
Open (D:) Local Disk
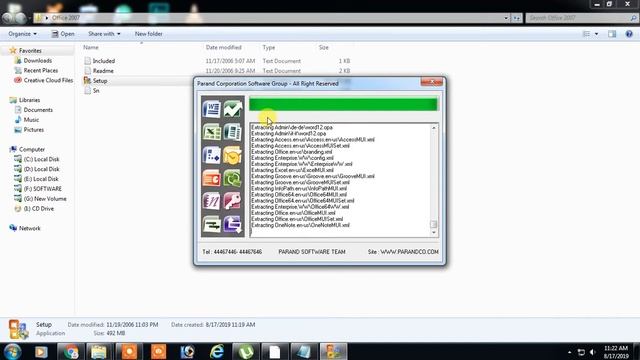point(37,169)
